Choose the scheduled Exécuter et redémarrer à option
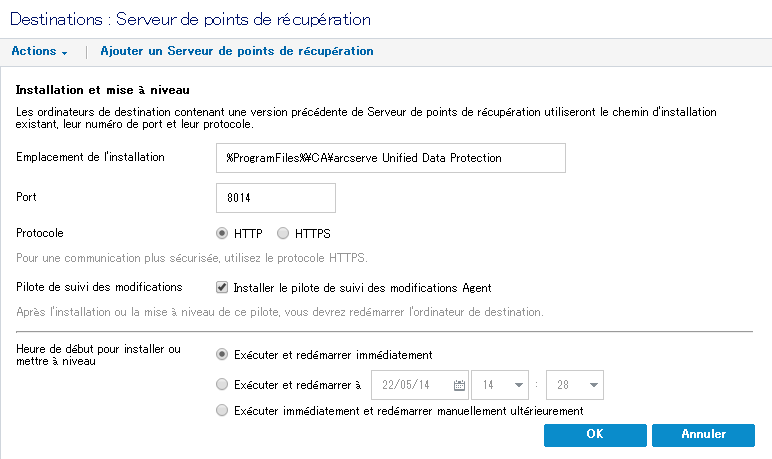This screenshot has width=772, height=459. point(223,384)
